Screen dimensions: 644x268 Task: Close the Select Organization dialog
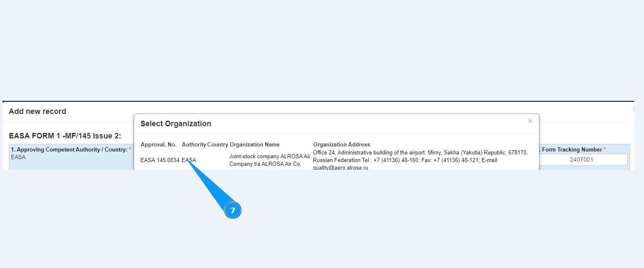[x=530, y=121]
